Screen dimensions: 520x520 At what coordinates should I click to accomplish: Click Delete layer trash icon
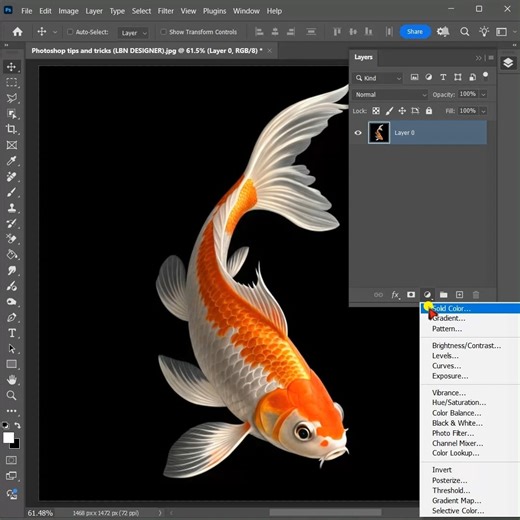[x=476, y=295]
